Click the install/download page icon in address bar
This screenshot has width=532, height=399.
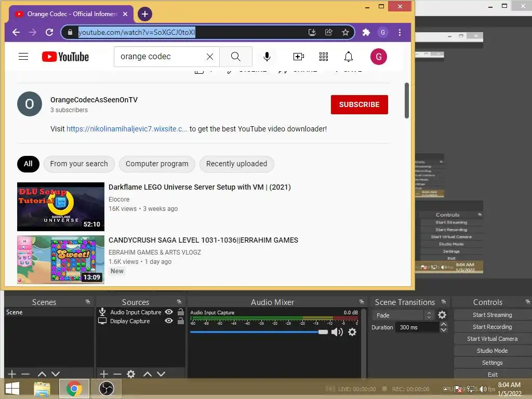(312, 32)
